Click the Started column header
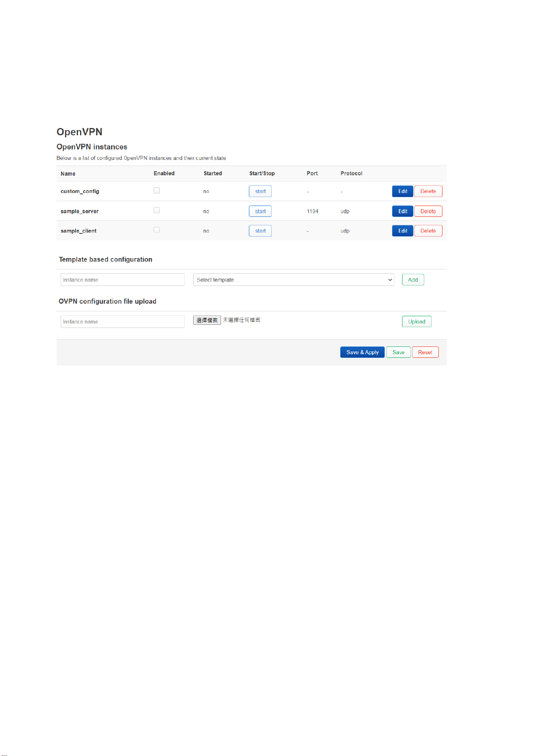This screenshot has width=535, height=756. point(213,174)
